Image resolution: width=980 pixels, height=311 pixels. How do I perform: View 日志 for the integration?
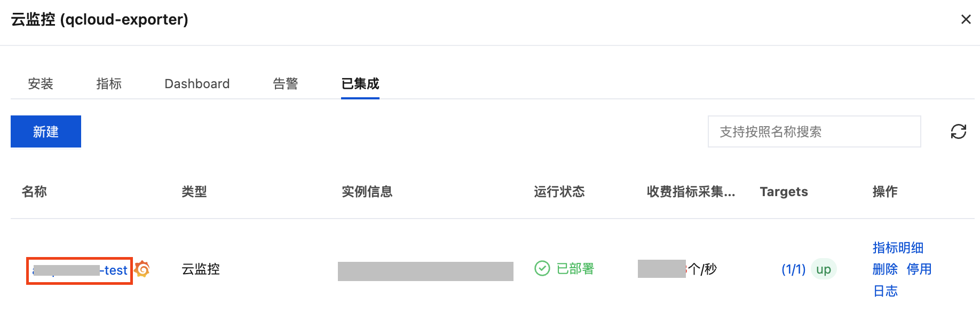(x=885, y=291)
